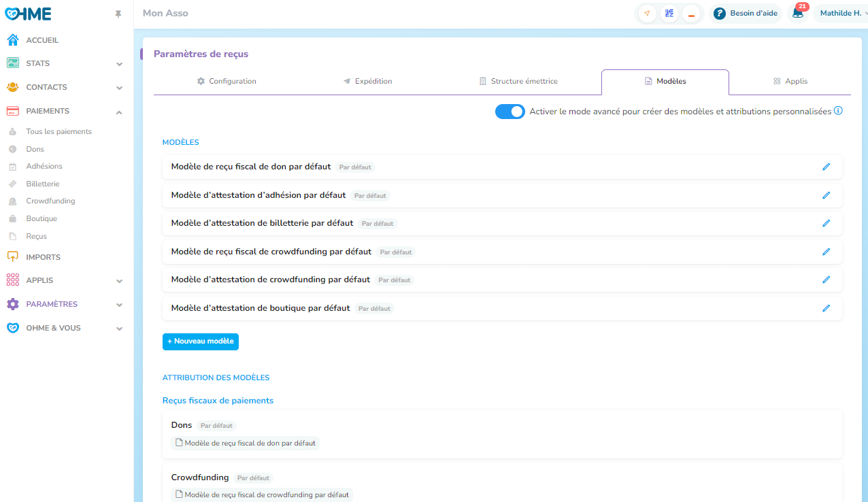Open the notifications bell icon
868x502 pixels.
(798, 14)
